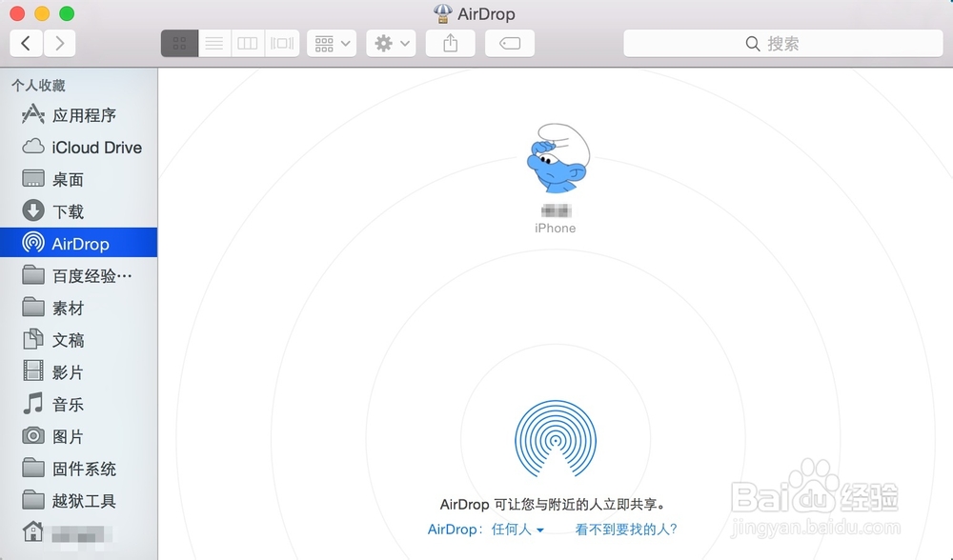Click the music note icon beside 音乐

[32, 403]
